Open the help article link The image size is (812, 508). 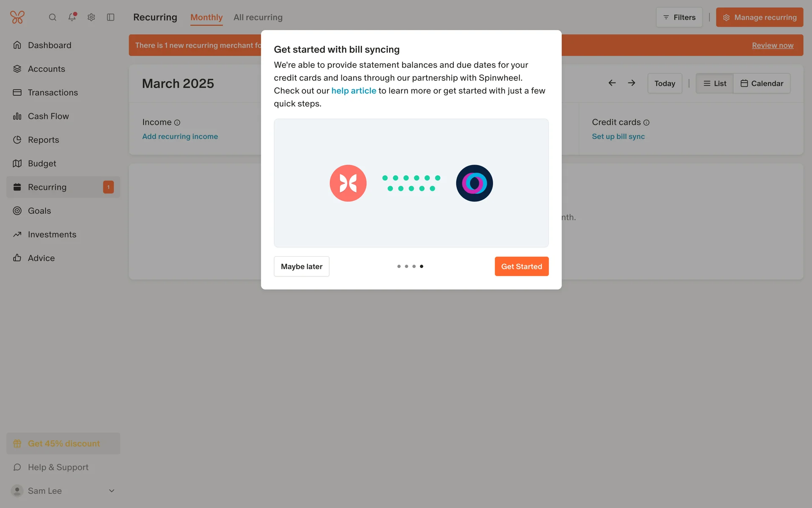click(354, 91)
